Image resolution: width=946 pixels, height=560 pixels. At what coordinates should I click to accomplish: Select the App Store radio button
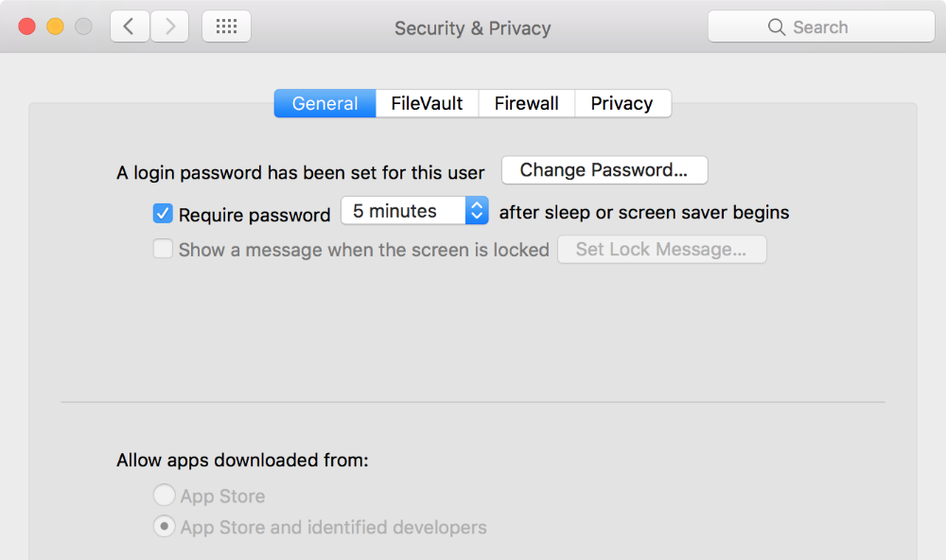pos(164,495)
